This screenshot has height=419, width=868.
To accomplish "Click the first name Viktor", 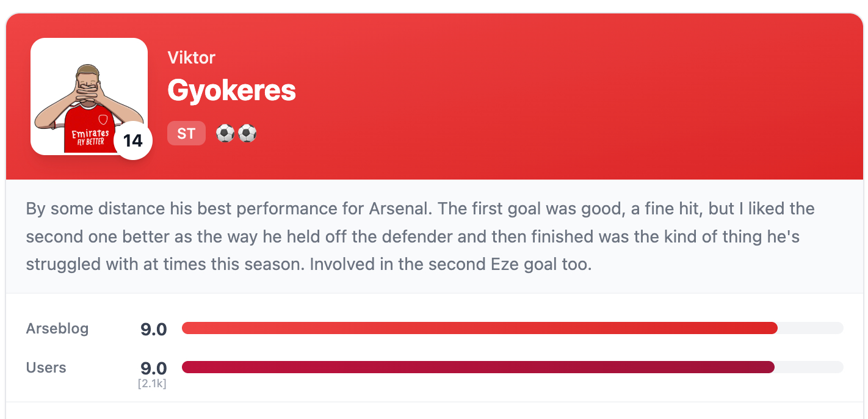I will pos(191,58).
